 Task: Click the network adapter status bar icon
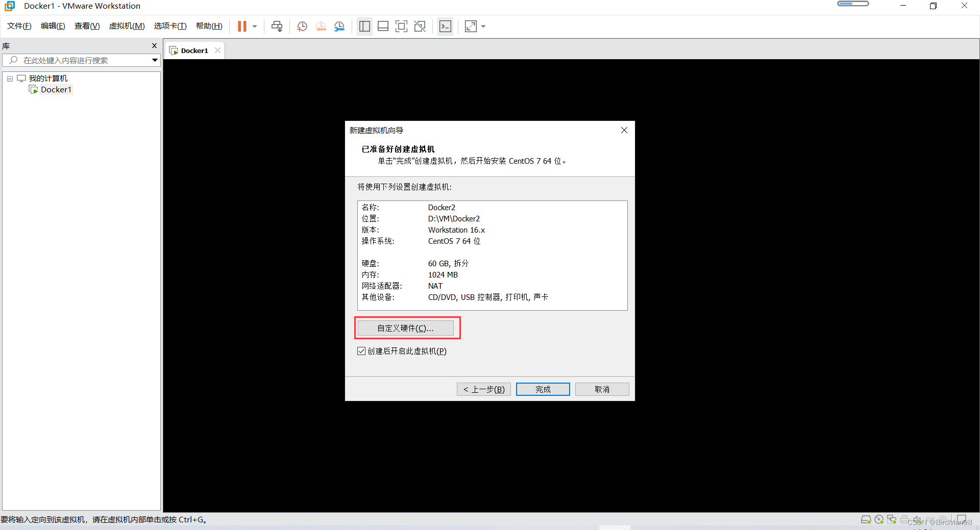tap(892, 520)
